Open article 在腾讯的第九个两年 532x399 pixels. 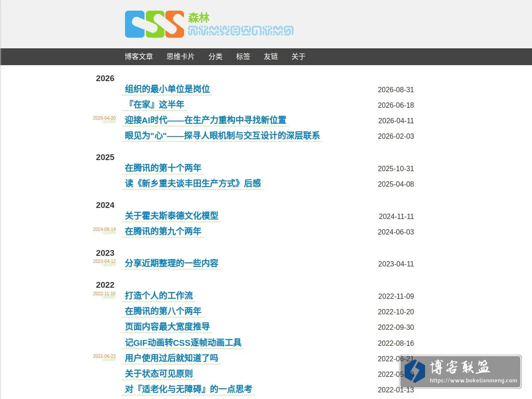pyautogui.click(x=163, y=231)
